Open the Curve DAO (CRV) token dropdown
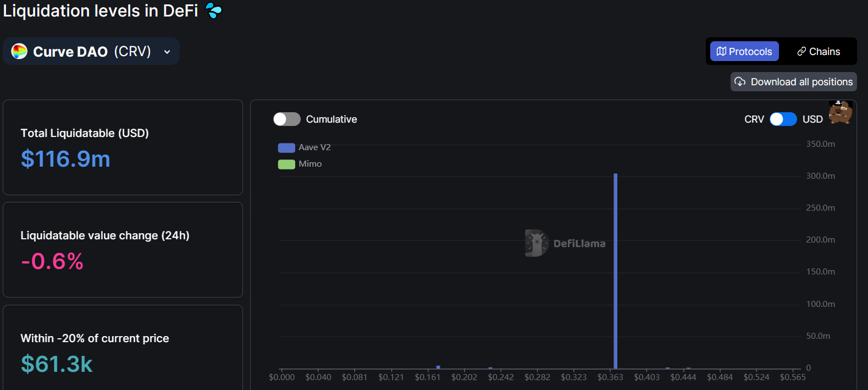868x390 pixels. (x=91, y=51)
